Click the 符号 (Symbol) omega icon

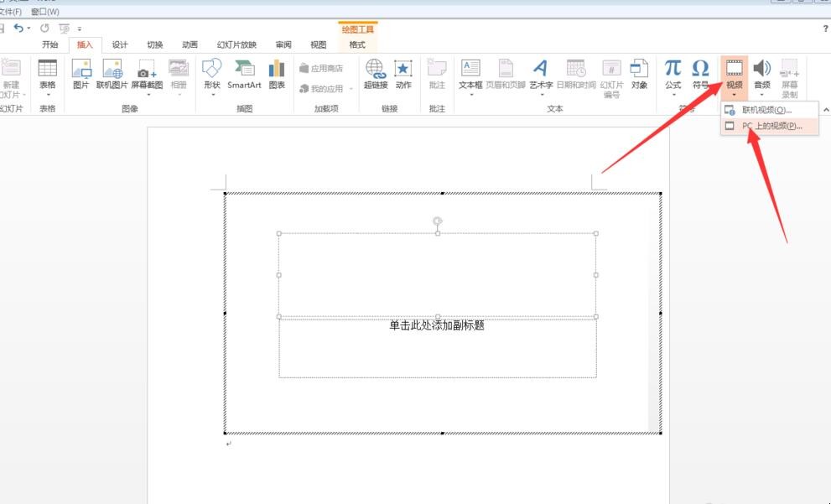(700, 74)
